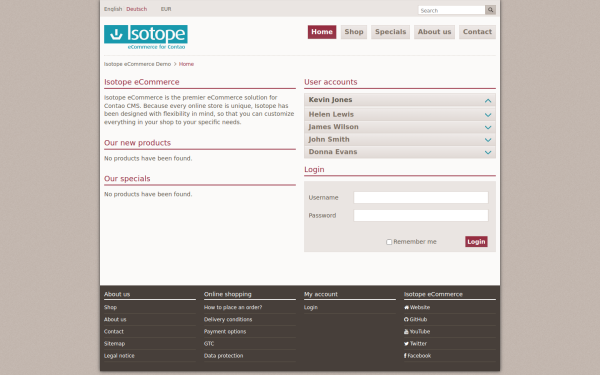Open the footer Sitemap link

click(114, 344)
